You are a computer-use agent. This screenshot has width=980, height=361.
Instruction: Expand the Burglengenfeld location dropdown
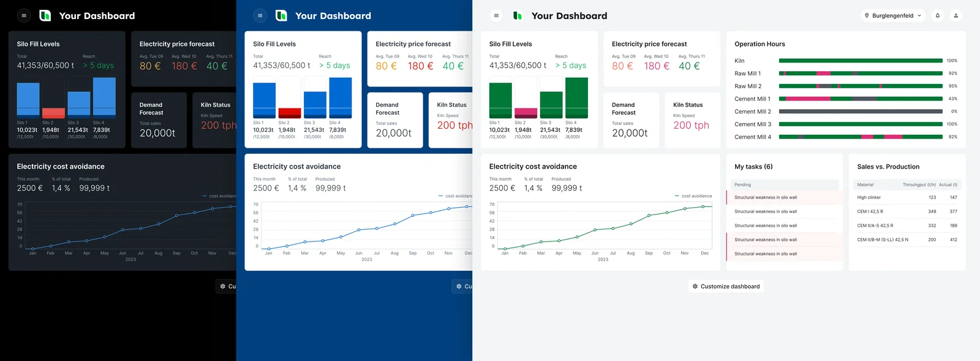coord(893,16)
